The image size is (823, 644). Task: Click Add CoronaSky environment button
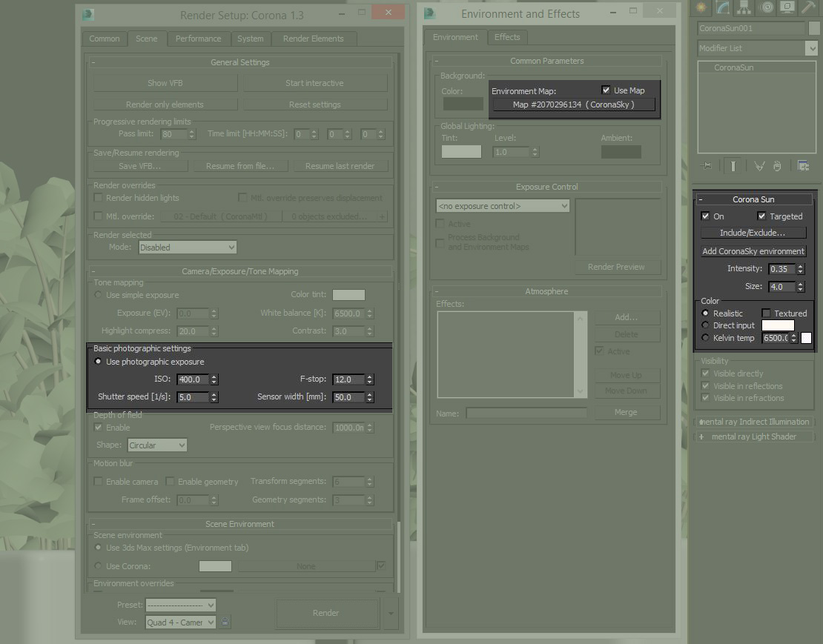[x=753, y=251]
